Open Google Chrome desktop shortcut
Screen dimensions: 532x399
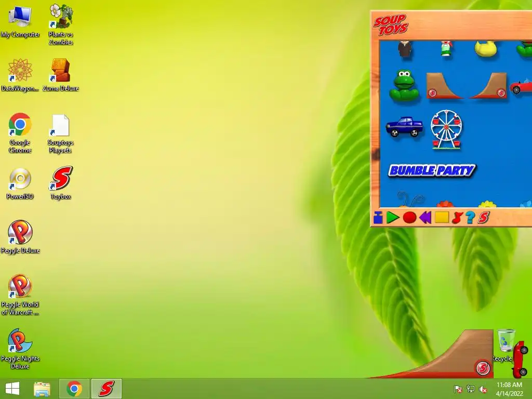tap(20, 132)
